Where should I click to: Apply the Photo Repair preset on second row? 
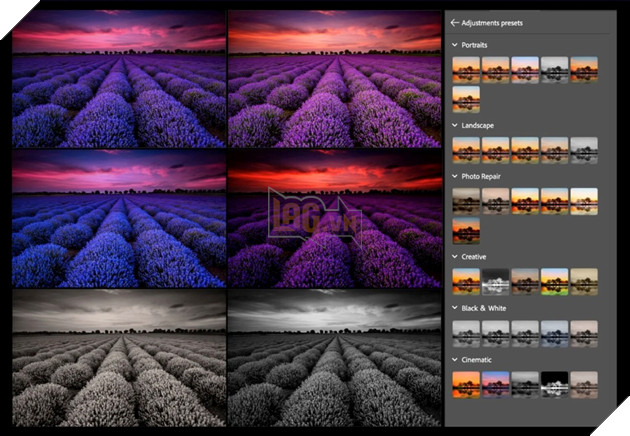pyautogui.click(x=466, y=231)
